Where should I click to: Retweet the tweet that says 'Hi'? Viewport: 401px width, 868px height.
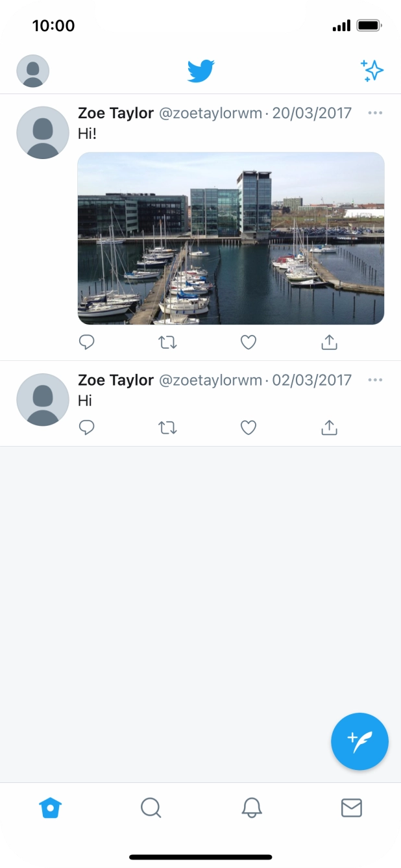point(167,427)
